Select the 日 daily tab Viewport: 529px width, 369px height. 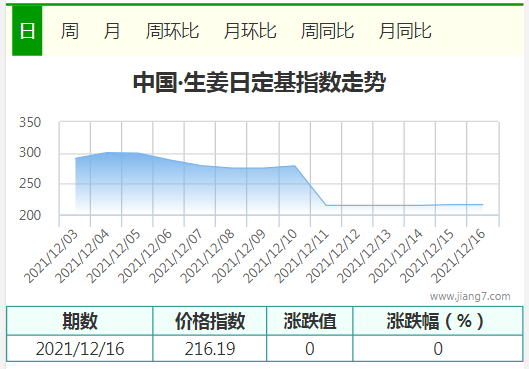(x=27, y=31)
